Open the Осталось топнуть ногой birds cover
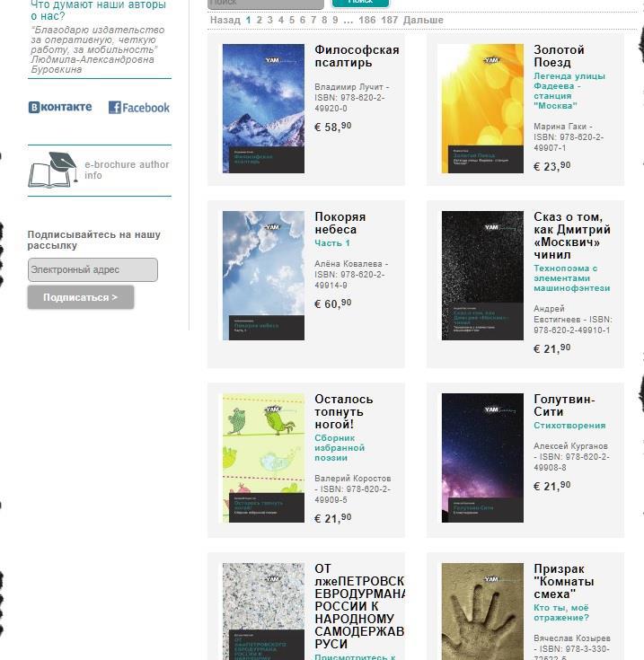Screen dimensions: 644x660 click(x=263, y=458)
